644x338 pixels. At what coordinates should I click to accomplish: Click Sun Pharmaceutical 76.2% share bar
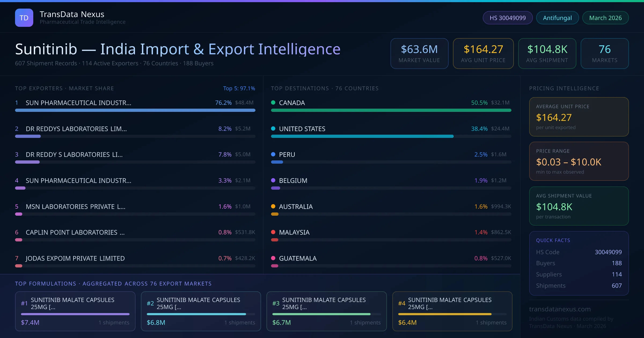point(135,110)
